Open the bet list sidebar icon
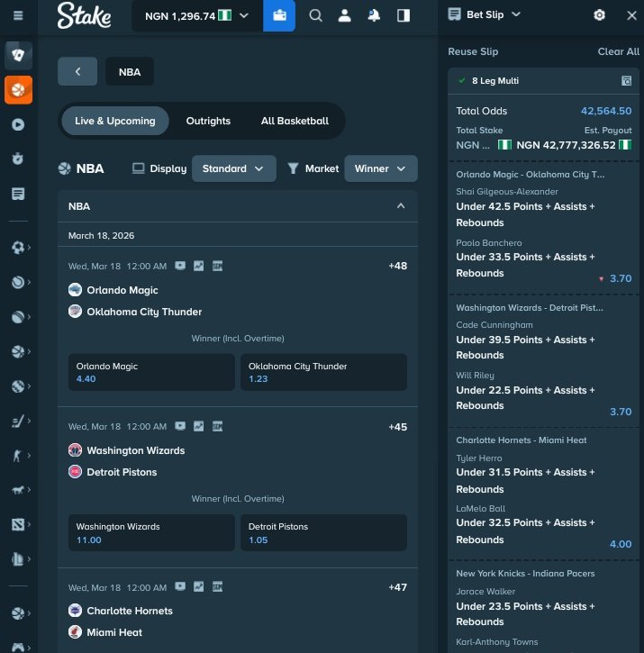This screenshot has height=653, width=644. click(x=18, y=194)
